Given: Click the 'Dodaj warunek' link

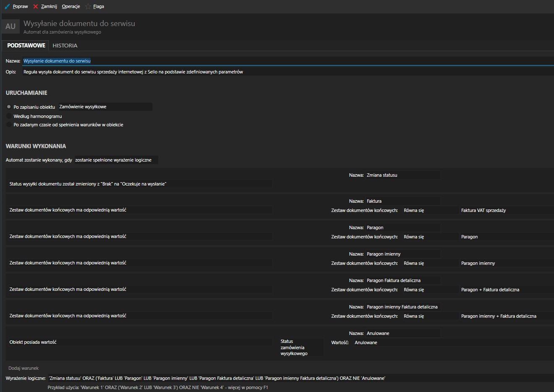Looking at the screenshot, I should tap(24, 368).
